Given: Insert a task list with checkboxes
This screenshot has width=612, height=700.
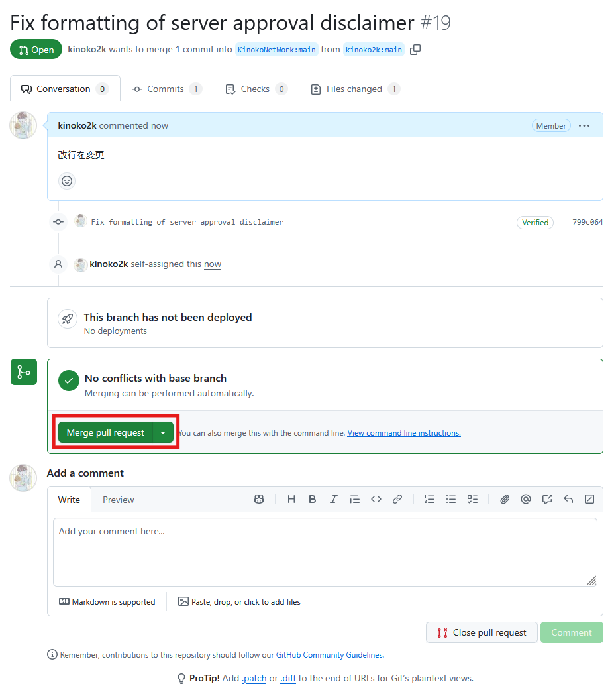Looking at the screenshot, I should (472, 500).
